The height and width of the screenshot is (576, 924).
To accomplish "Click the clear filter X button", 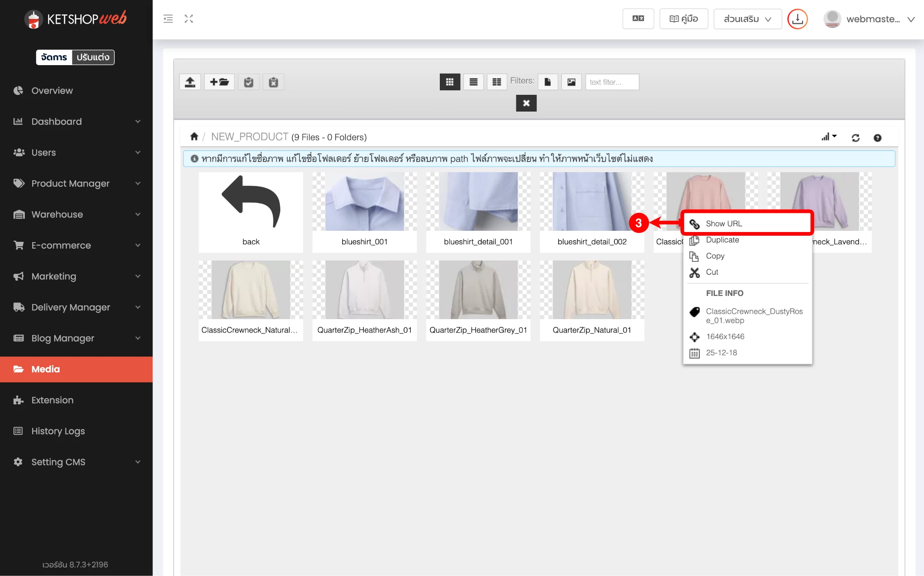I will pos(526,103).
